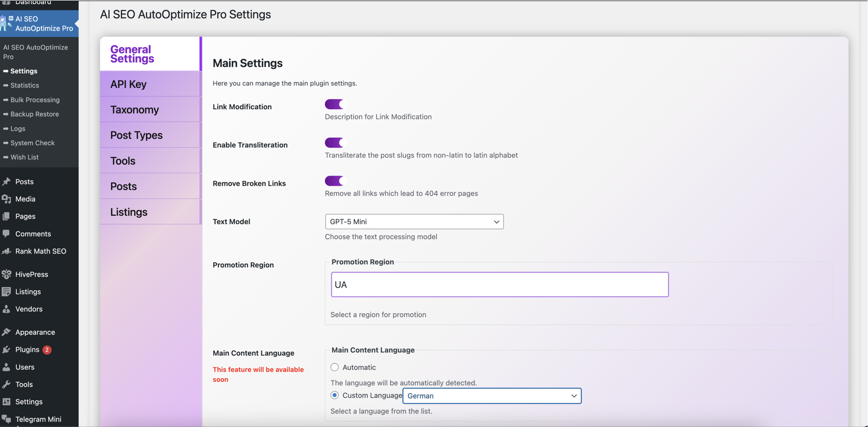This screenshot has width=868, height=427.
Task: Click the Vendors person icon
Action: [x=6, y=309]
